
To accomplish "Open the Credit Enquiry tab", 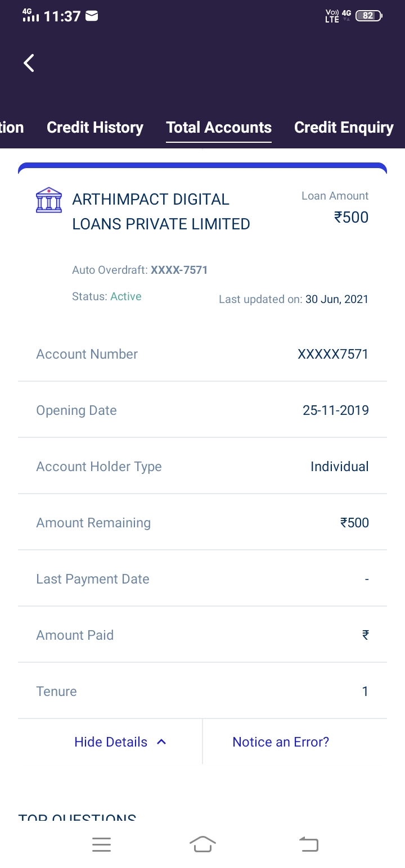I will point(344,128).
